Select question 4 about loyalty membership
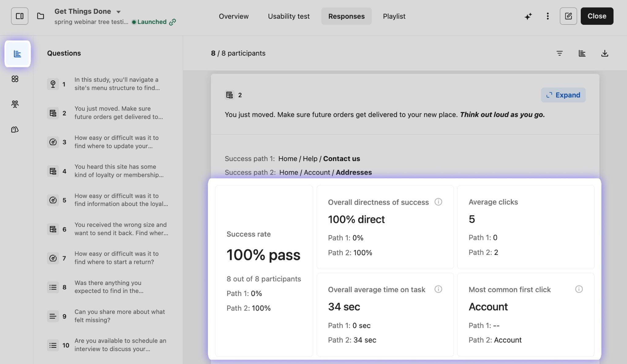Screen dimensions: 627x364 pyautogui.click(x=119, y=171)
